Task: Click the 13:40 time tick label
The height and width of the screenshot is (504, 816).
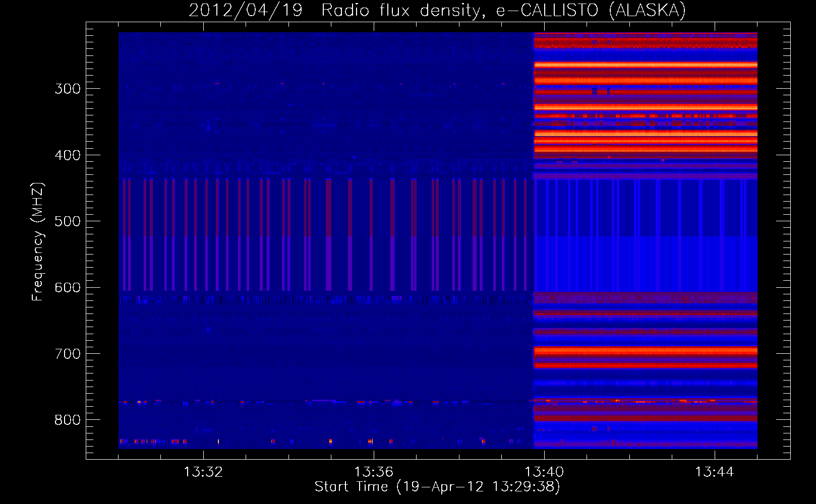Action: coord(544,472)
